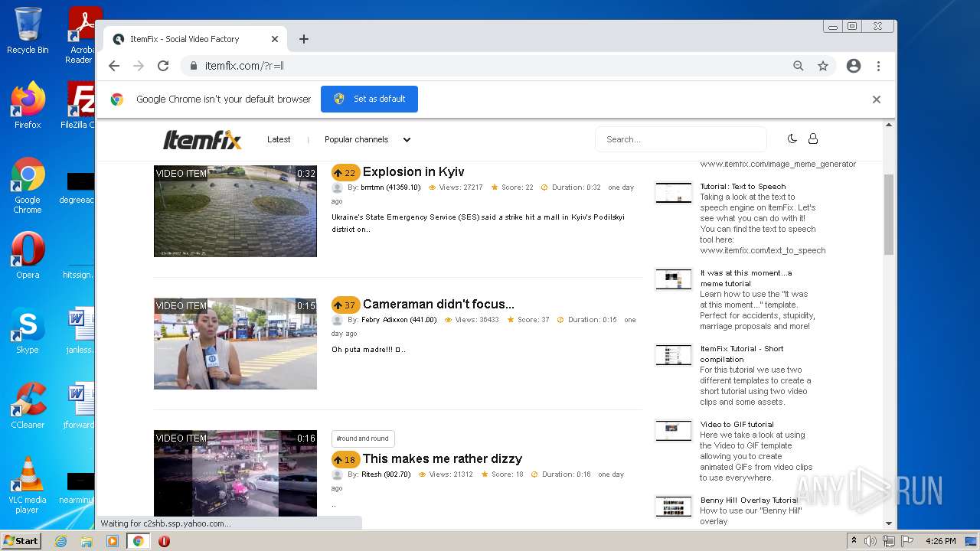Open the Cameraman didn't focus... title link
Image resolution: width=980 pixels, height=551 pixels.
[439, 305]
